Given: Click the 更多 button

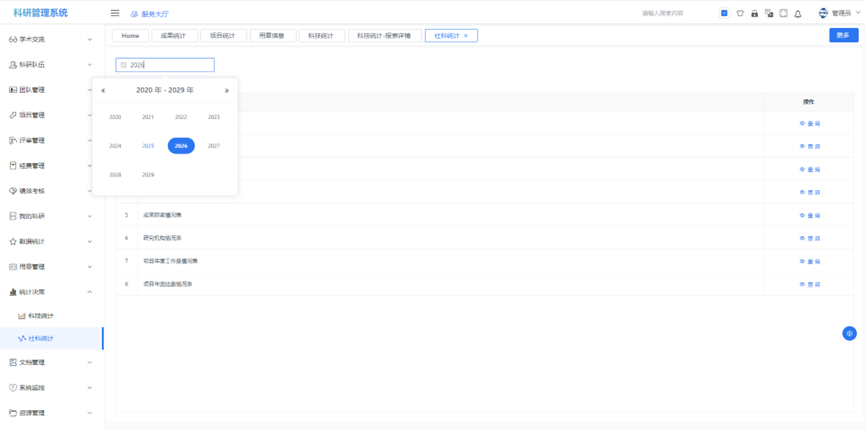Looking at the screenshot, I should (x=843, y=35).
